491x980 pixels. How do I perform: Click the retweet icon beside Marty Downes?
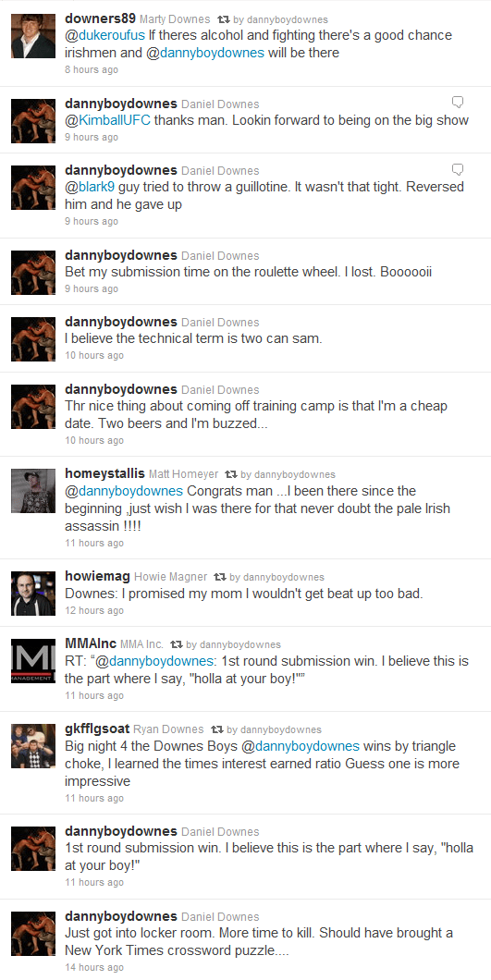coord(223,20)
